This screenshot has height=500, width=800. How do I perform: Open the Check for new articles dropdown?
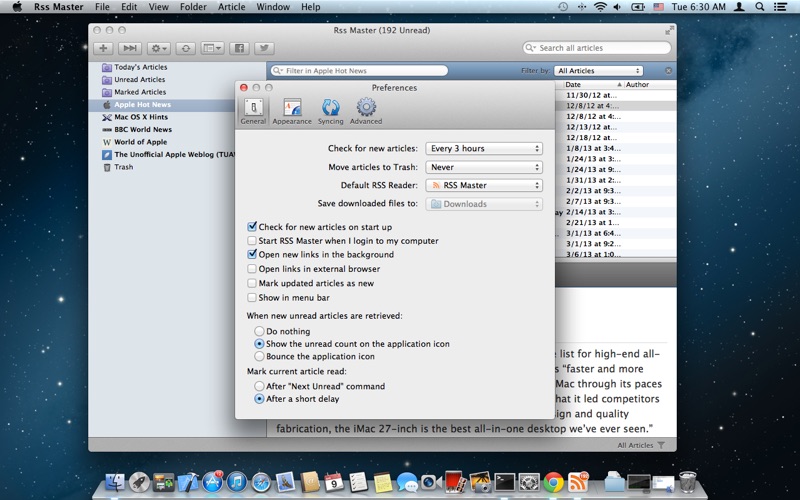click(484, 148)
